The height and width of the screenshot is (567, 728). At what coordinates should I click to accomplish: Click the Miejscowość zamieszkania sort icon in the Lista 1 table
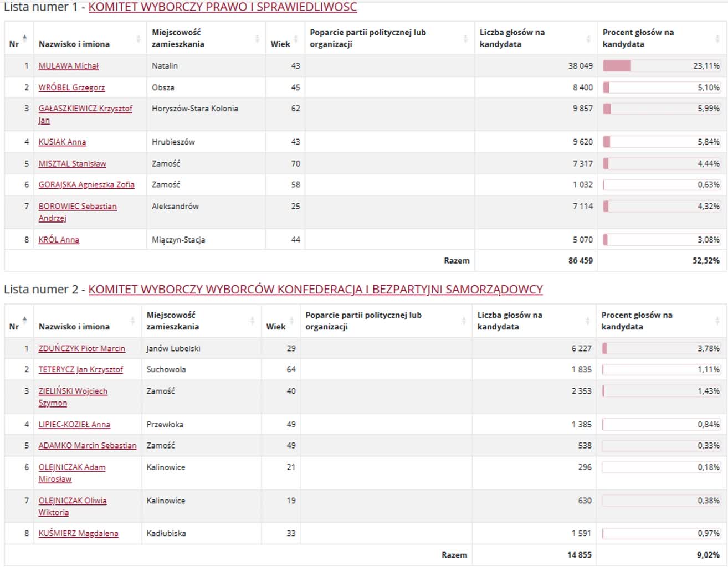[x=257, y=39]
